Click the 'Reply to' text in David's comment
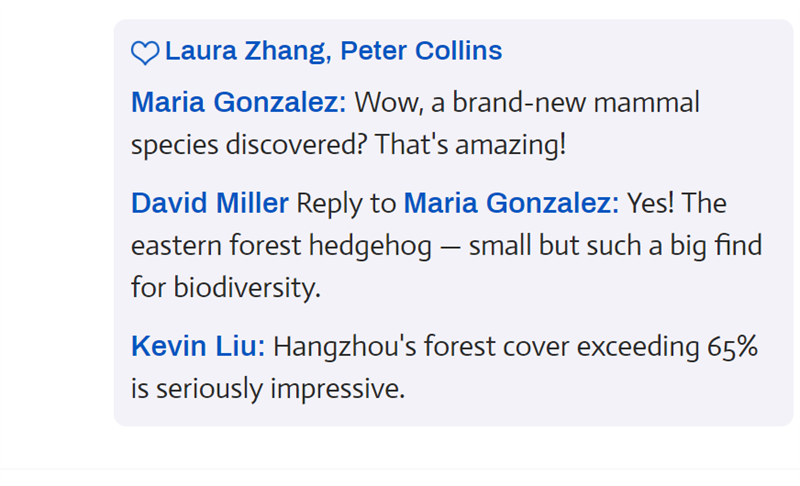This screenshot has width=800, height=486. [x=346, y=203]
